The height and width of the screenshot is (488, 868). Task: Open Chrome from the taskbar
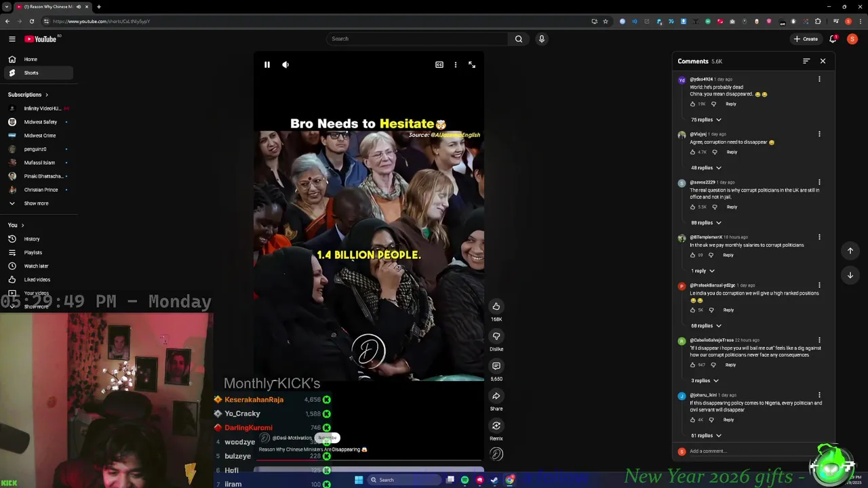click(x=509, y=480)
